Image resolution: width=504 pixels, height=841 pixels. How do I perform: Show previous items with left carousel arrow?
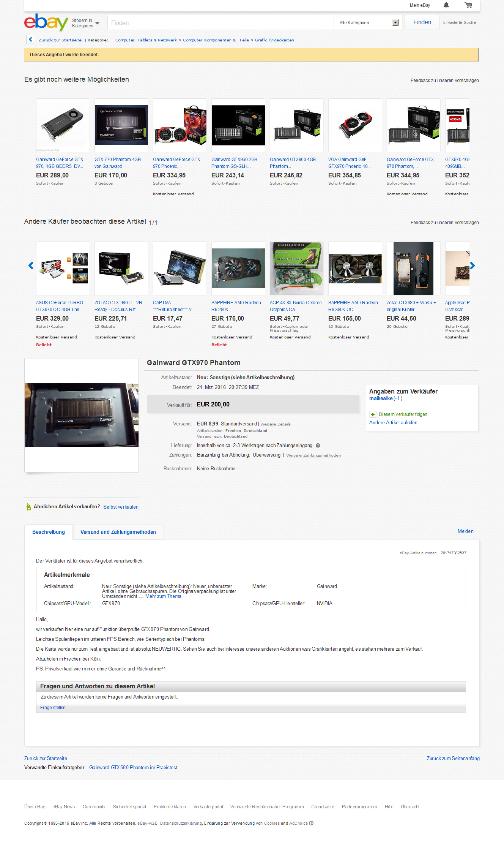(31, 266)
